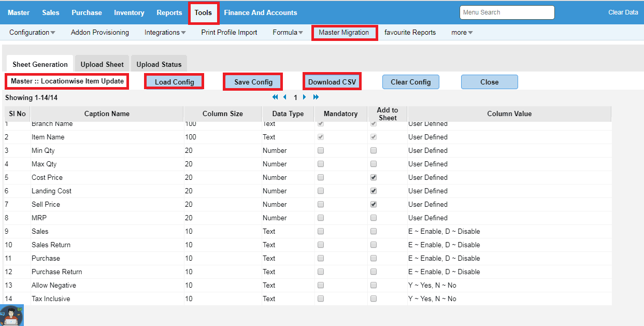Viewport: 644px width, 326px height.
Task: Jump to last page arrow
Action: (x=316, y=97)
